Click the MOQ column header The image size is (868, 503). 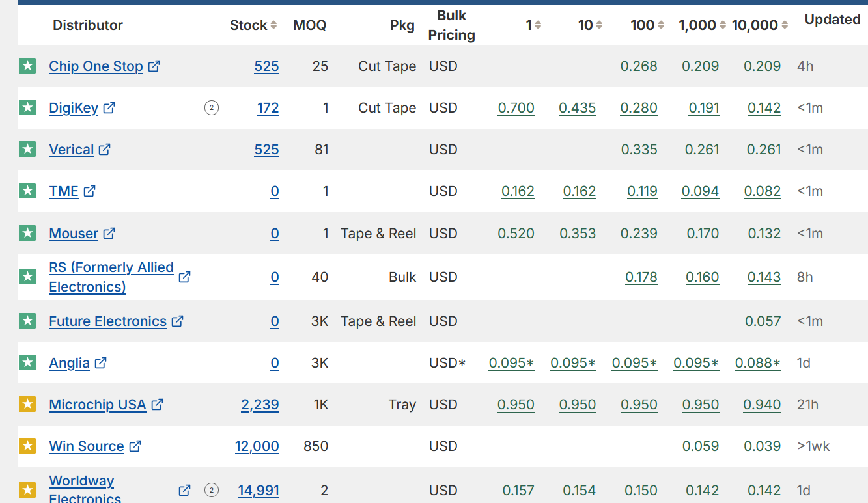tap(310, 25)
